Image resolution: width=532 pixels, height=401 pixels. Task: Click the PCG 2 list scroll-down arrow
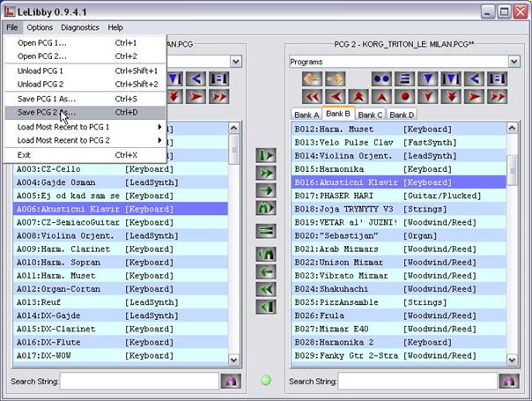(512, 360)
